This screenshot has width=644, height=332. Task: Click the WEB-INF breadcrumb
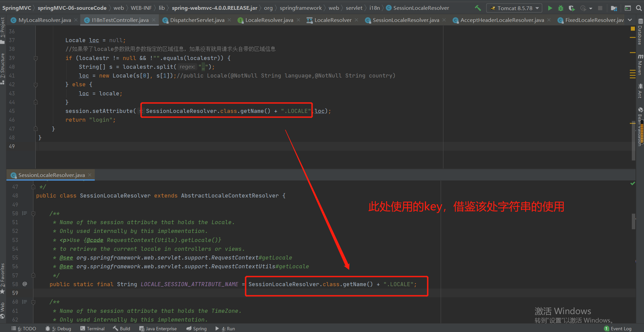coord(141,8)
